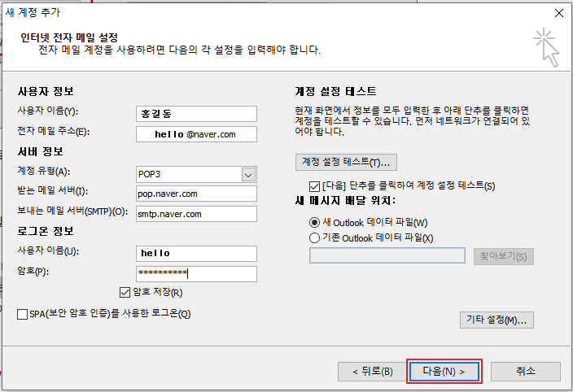573x392 pixels.
Task: Uncheck [다음] 단추를 클릭하여 계정 설정 테스트(S)
Action: (314, 186)
